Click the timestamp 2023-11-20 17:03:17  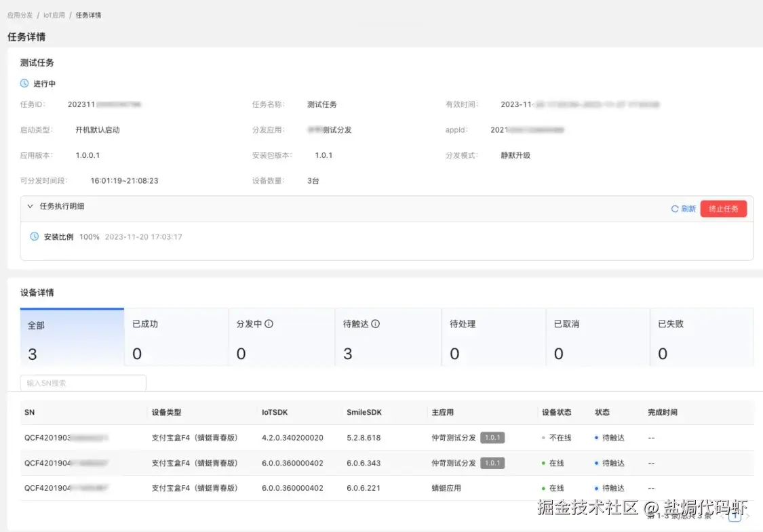tap(144, 237)
